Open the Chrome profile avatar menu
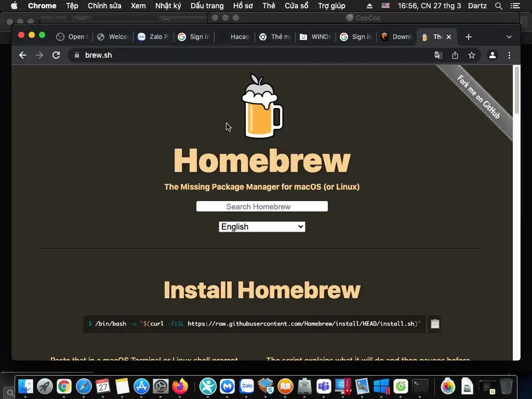532x399 pixels. [x=493, y=55]
